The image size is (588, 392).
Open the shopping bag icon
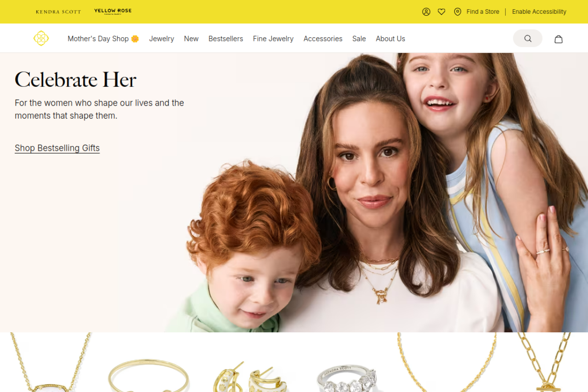pos(559,39)
